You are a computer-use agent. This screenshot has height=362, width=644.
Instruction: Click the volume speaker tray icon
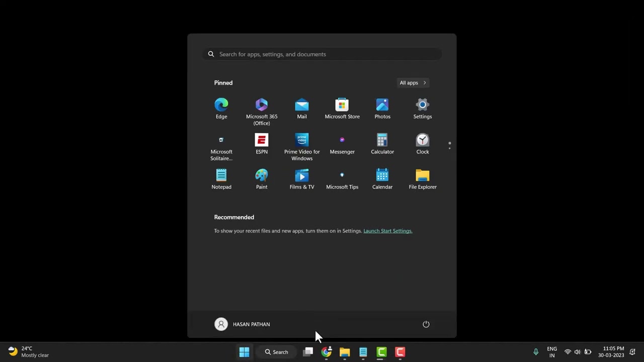tap(577, 352)
